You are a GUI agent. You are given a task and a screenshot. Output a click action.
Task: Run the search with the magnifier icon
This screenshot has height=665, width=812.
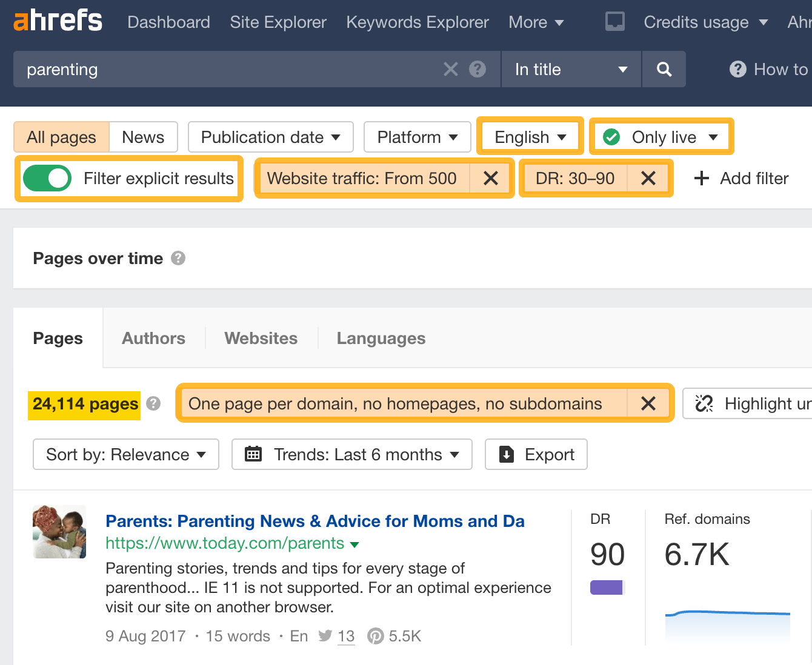(664, 69)
